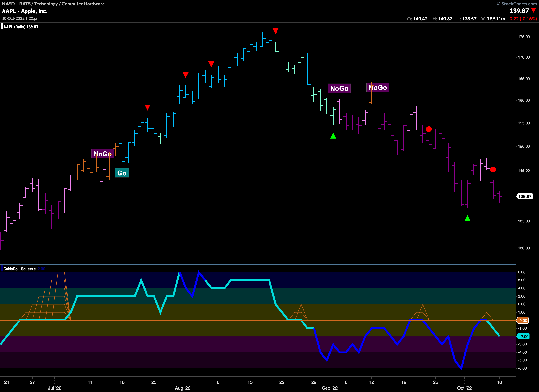The height and width of the screenshot is (392, 539).
Task: Click the AAPL (Daily) 139.87 legend label
Action: pyautogui.click(x=21, y=27)
